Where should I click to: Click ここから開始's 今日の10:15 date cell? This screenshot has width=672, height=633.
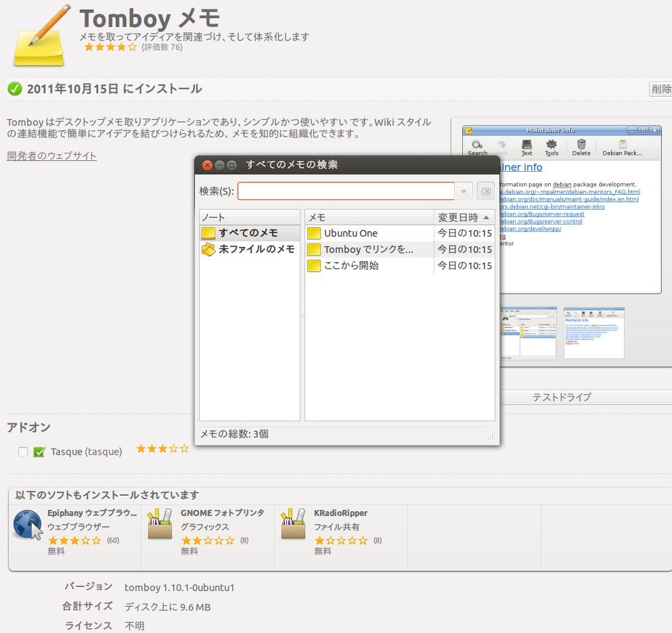coord(464,266)
